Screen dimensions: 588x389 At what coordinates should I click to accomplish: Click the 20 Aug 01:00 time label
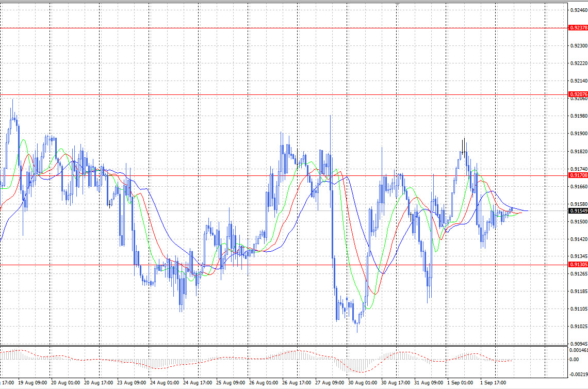click(66, 383)
